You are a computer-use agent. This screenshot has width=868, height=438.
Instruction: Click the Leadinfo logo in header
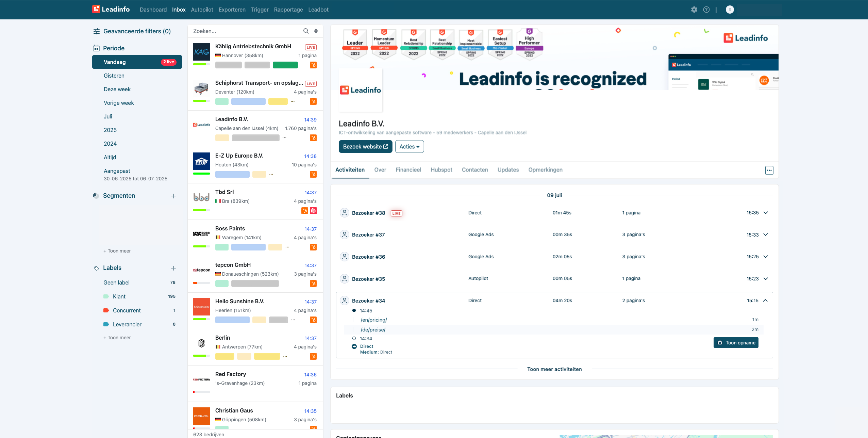(111, 9)
